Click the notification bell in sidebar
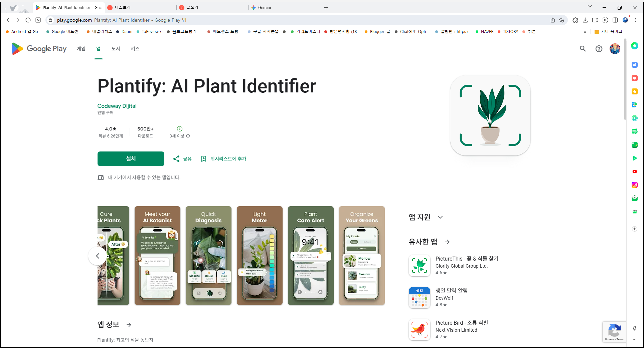 coord(635,328)
